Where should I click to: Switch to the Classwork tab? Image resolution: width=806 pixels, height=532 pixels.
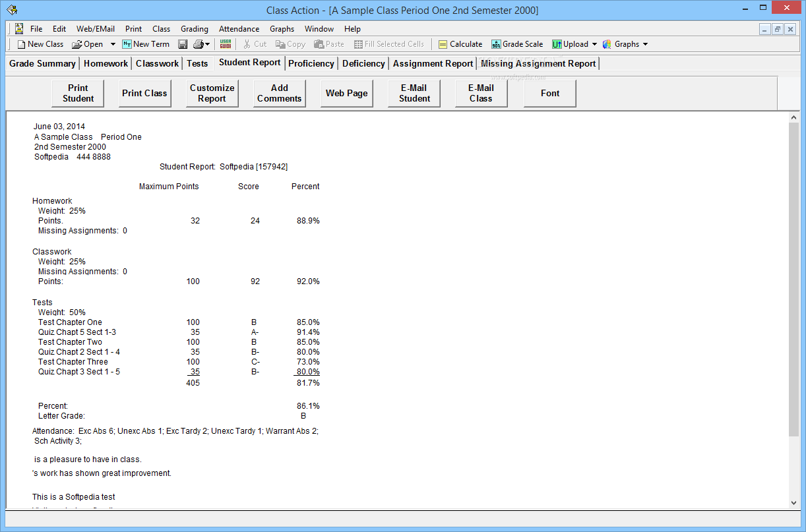[158, 64]
